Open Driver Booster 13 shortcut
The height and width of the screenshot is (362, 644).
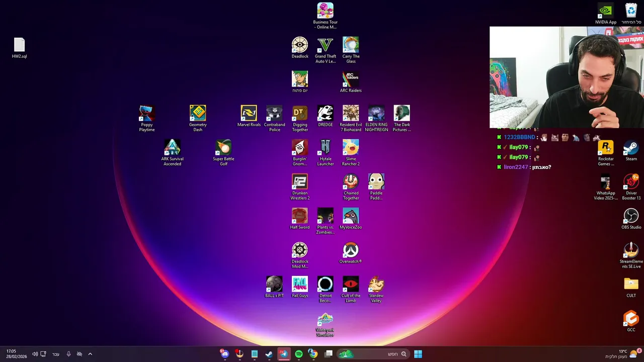coord(631,187)
